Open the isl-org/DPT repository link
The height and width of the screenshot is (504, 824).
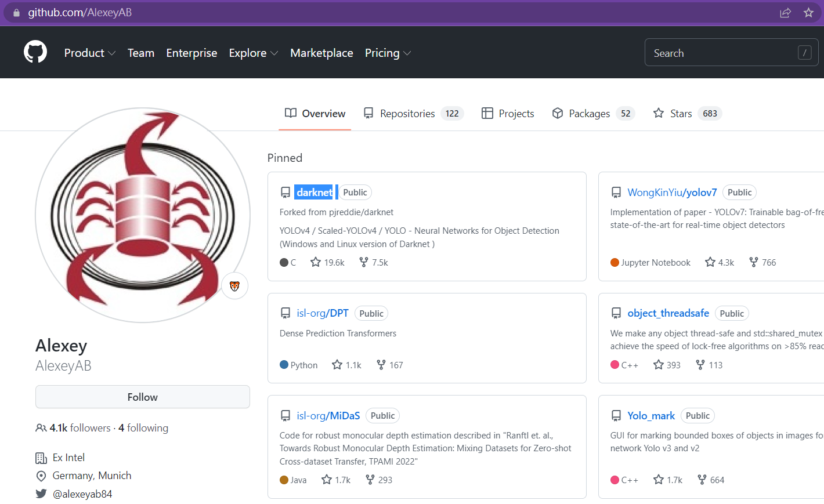pos(323,313)
